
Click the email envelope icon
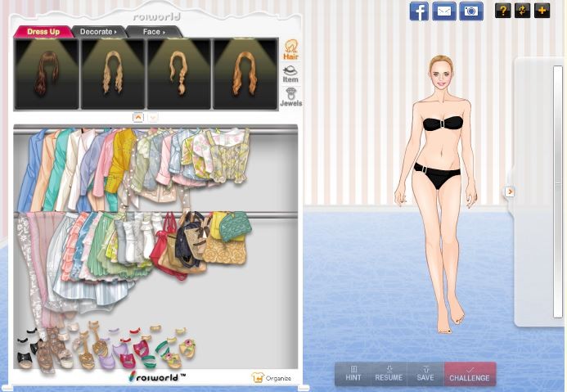click(x=444, y=11)
